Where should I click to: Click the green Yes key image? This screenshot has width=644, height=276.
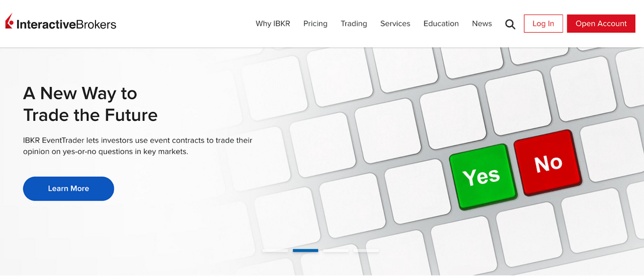click(x=482, y=176)
